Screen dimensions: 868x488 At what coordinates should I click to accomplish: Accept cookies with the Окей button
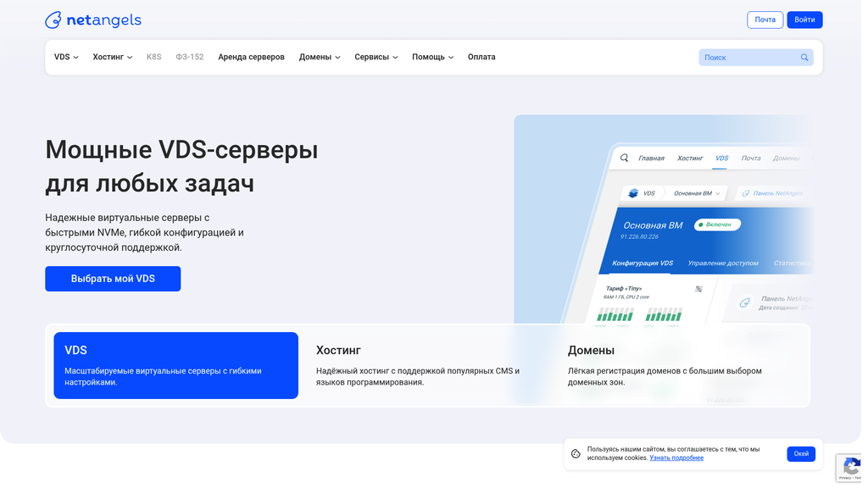[800, 453]
